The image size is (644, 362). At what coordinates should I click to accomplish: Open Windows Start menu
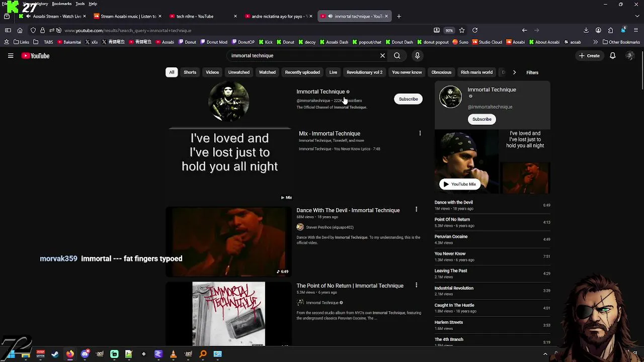point(11,354)
